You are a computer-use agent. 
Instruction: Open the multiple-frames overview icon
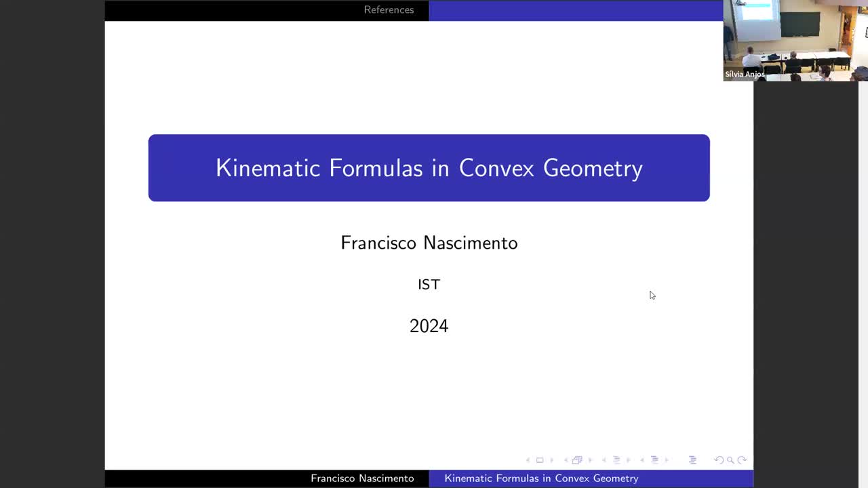tap(578, 460)
